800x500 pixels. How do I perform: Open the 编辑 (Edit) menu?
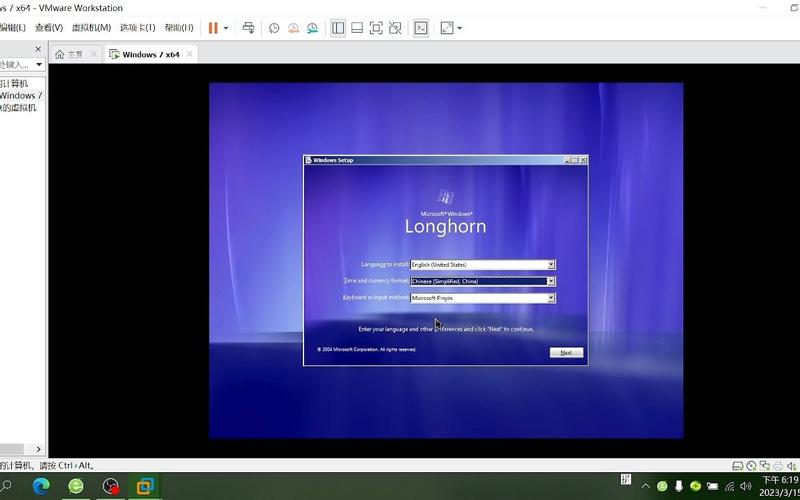point(12,28)
